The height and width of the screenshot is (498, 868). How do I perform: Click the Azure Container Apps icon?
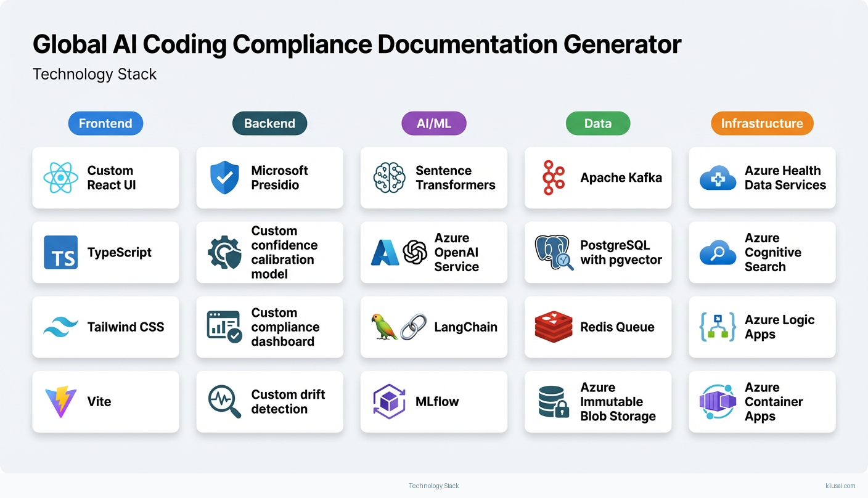pos(717,402)
